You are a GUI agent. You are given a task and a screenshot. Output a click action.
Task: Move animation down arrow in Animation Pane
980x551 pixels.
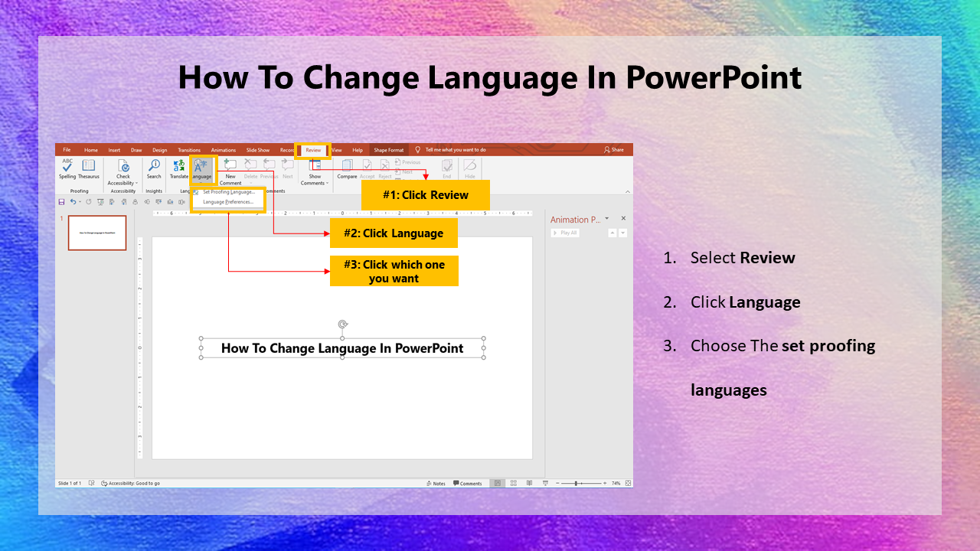[622, 233]
